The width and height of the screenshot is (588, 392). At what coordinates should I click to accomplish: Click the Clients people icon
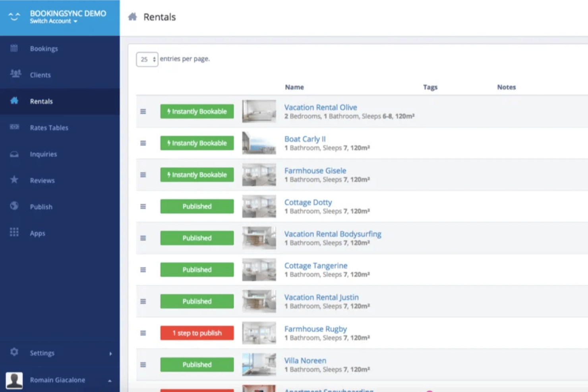pyautogui.click(x=15, y=73)
